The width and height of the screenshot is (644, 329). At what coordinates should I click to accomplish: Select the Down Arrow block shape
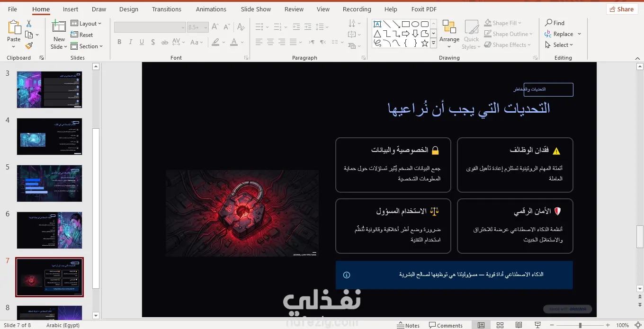415,34
